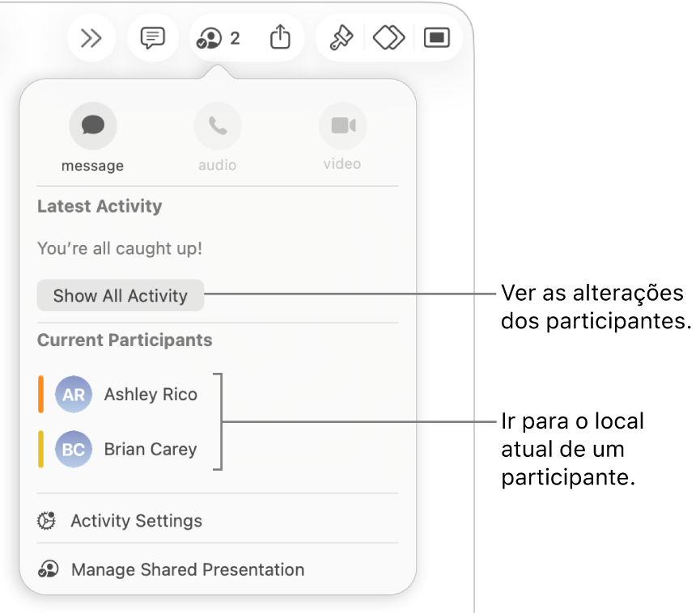Start a video call

coord(342,126)
